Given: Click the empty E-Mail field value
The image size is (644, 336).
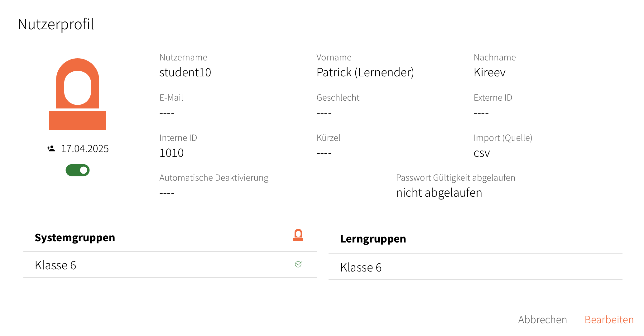Looking at the screenshot, I should point(167,113).
